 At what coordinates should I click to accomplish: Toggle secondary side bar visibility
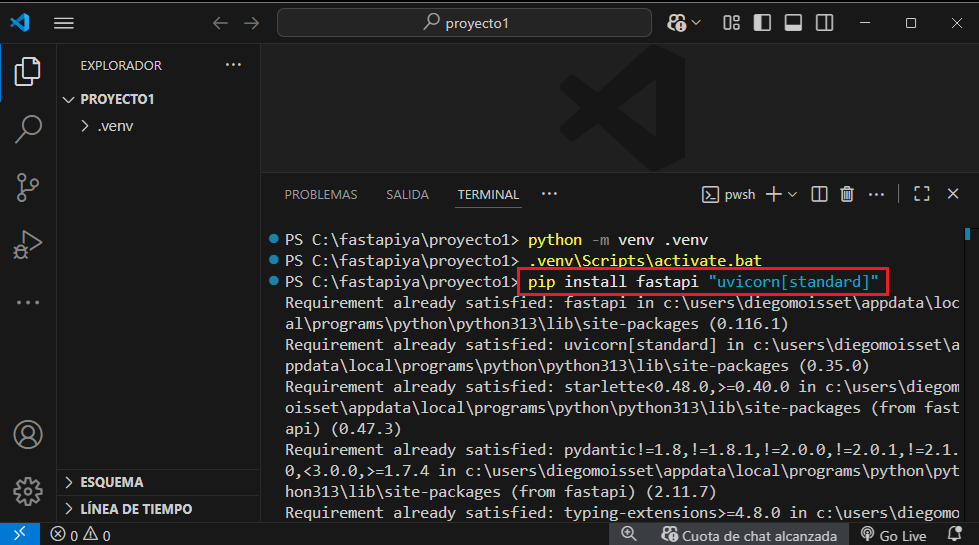coord(825,23)
